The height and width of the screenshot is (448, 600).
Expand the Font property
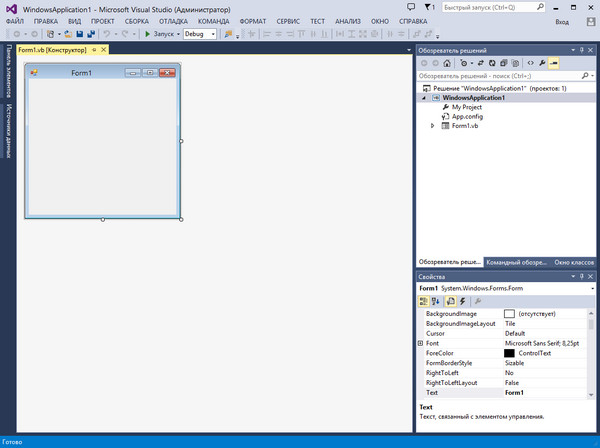420,343
